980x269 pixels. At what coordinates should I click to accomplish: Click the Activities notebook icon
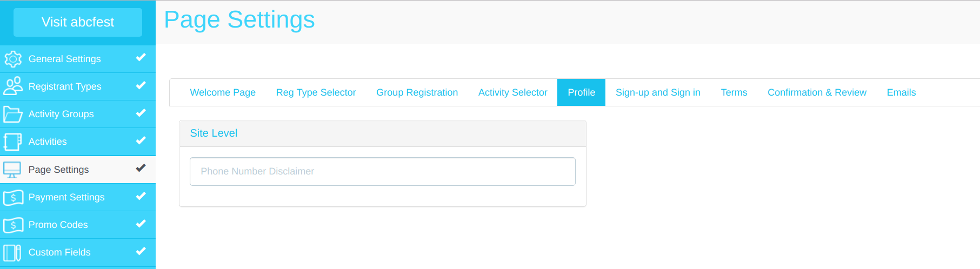point(13,142)
